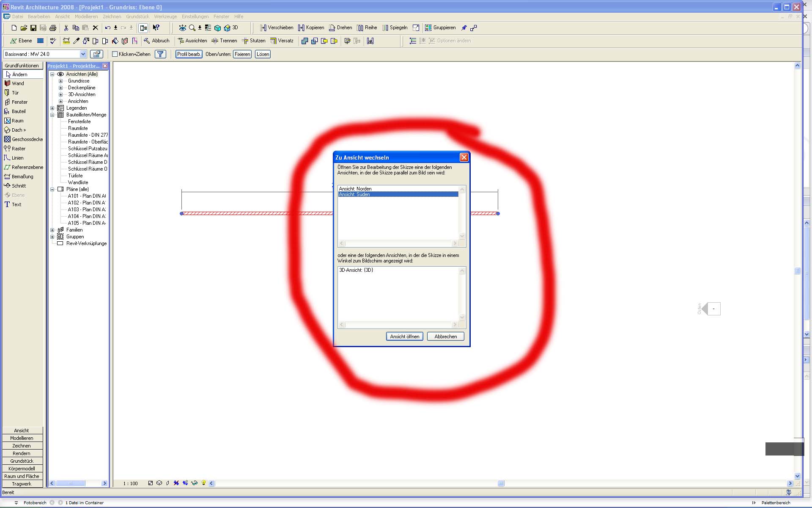The image size is (812, 508).
Task: Collapse the Pläne (alle) node
Action: 52,189
